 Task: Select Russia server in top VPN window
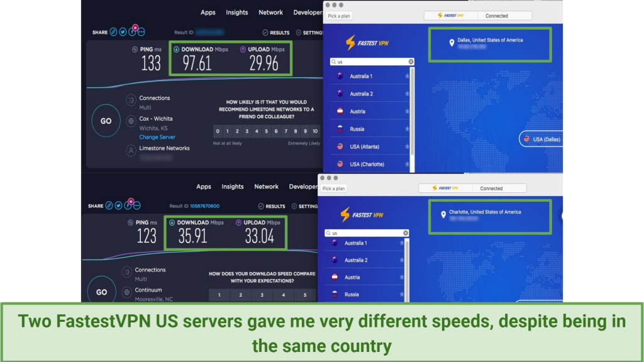coord(370,129)
